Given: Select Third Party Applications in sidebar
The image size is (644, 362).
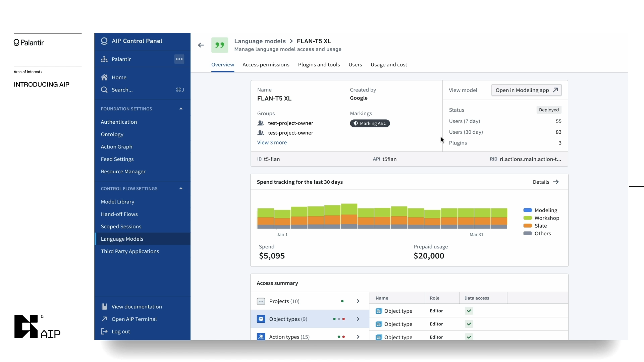Looking at the screenshot, I should [x=130, y=251].
